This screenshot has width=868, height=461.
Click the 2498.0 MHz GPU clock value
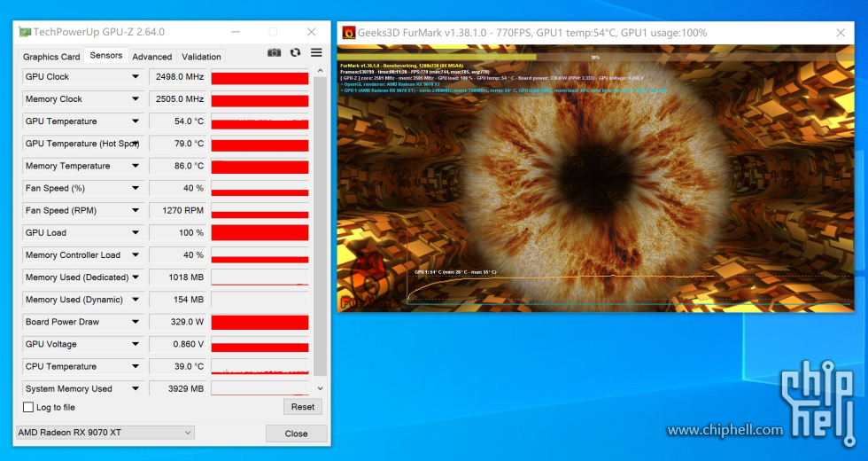pos(178,76)
